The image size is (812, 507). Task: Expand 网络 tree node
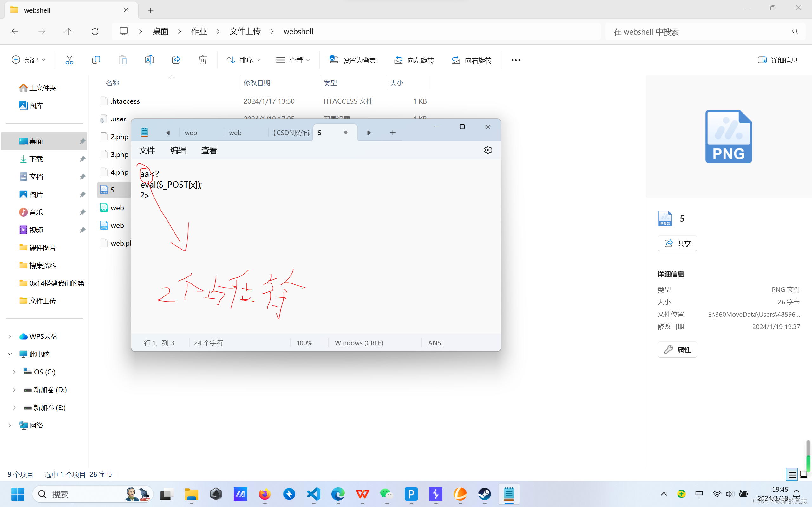click(x=10, y=425)
